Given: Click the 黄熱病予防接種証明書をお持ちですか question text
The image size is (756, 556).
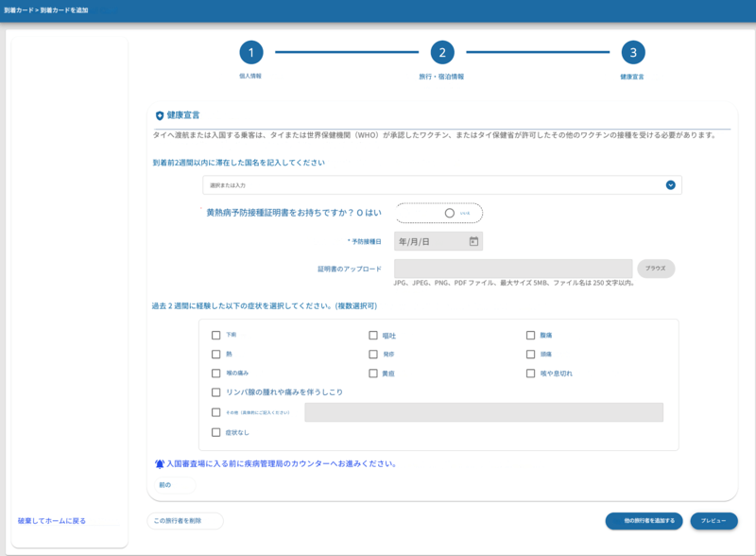Looking at the screenshot, I should point(280,213).
